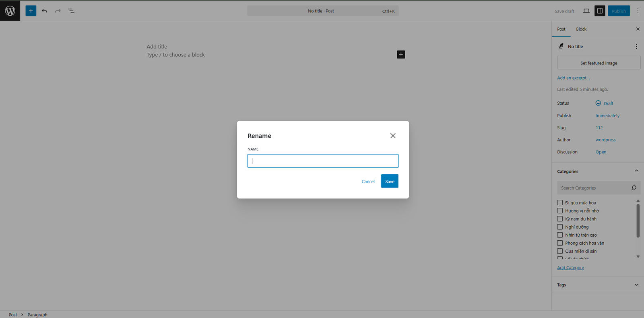Click the undo arrow icon
The width and height of the screenshot is (644, 318).
tap(45, 11)
